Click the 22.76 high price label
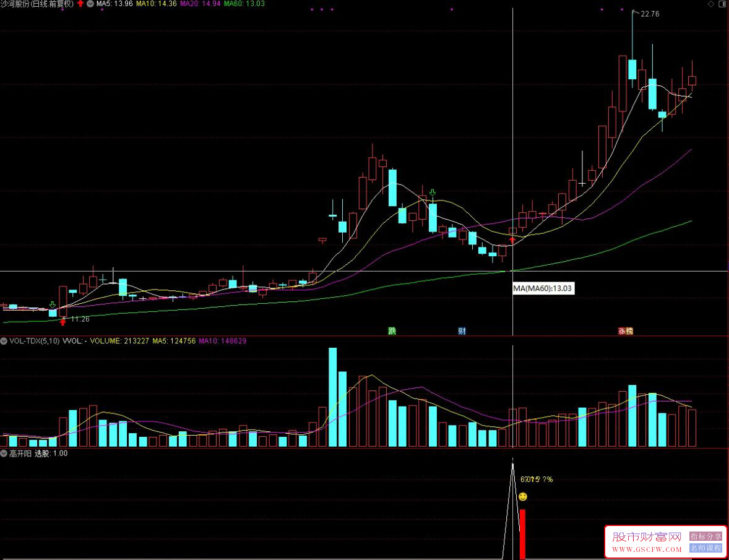Viewport: 729px width, 560px height. (650, 14)
